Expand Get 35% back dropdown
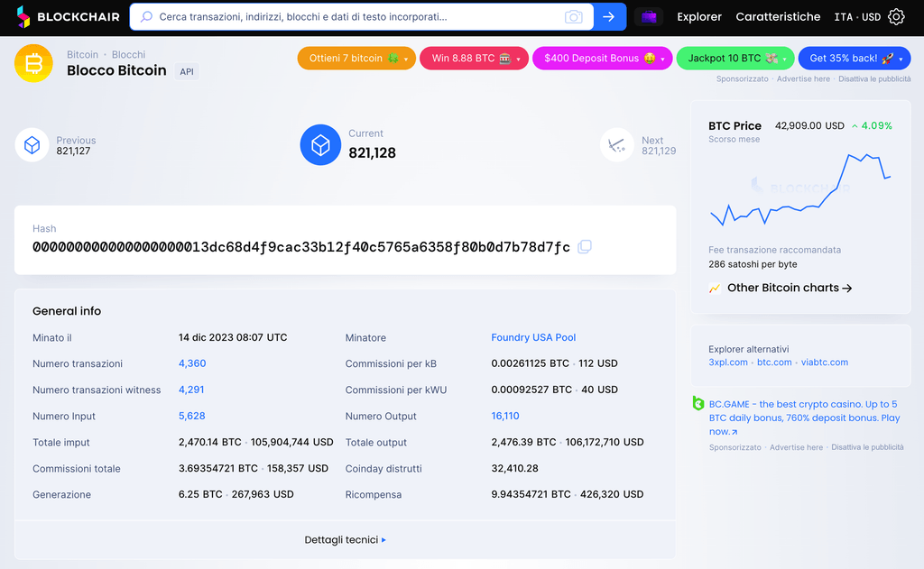This screenshot has width=924, height=569. (855, 59)
